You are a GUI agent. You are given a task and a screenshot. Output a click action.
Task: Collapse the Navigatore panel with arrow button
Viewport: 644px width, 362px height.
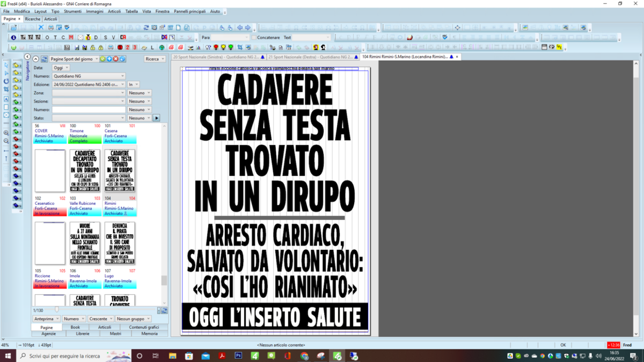tap(27, 57)
